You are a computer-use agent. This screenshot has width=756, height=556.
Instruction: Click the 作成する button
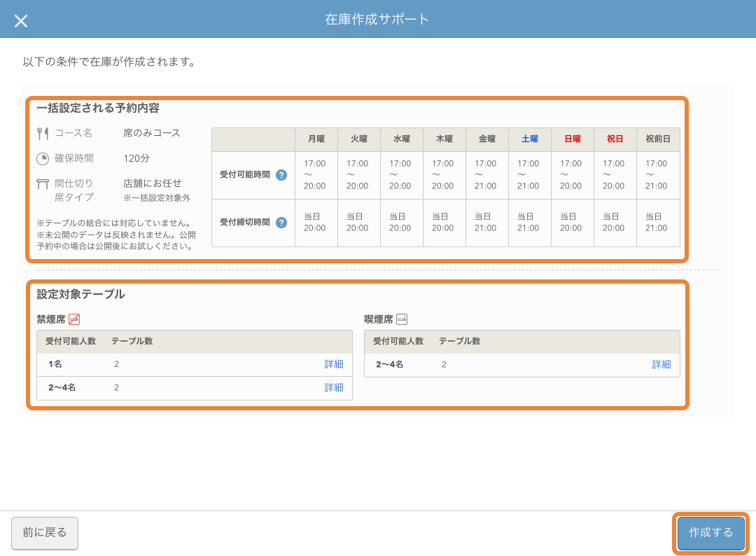[711, 533]
